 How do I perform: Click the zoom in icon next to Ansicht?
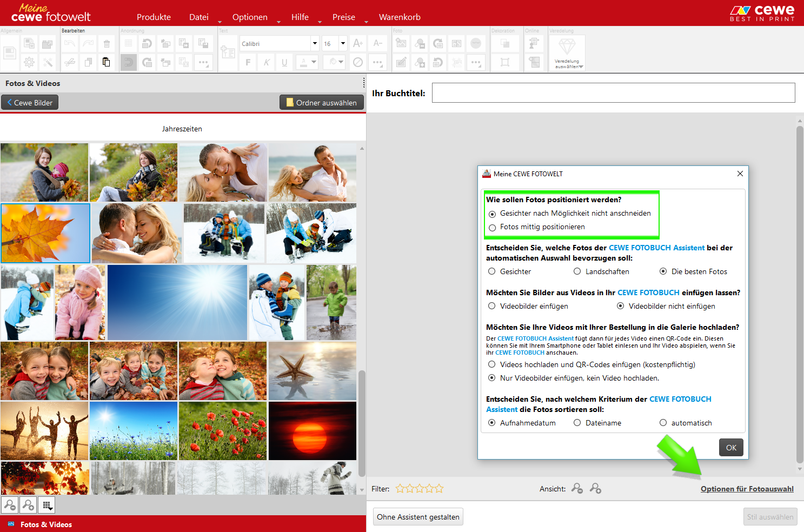pos(595,488)
